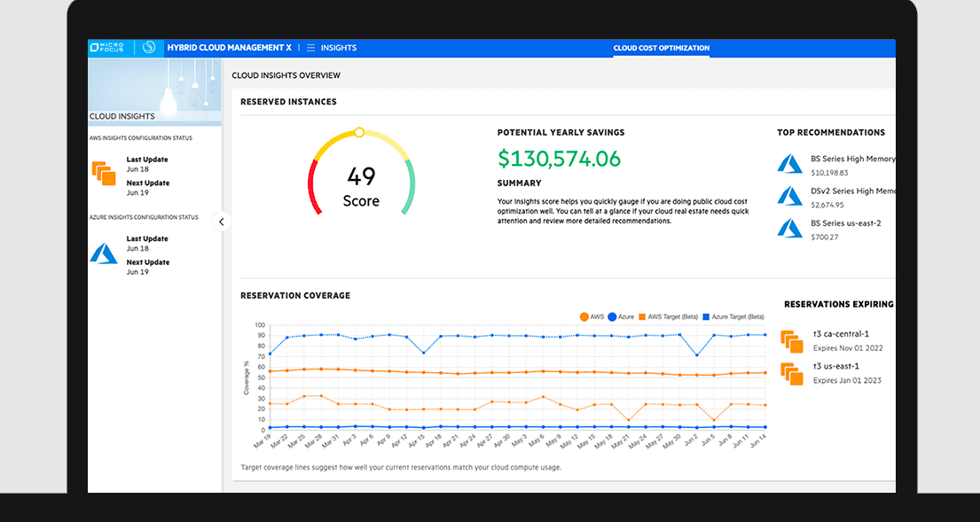Select the Azure icon under Azure Insights status
Screen dimensions: 980x522
pos(104,253)
